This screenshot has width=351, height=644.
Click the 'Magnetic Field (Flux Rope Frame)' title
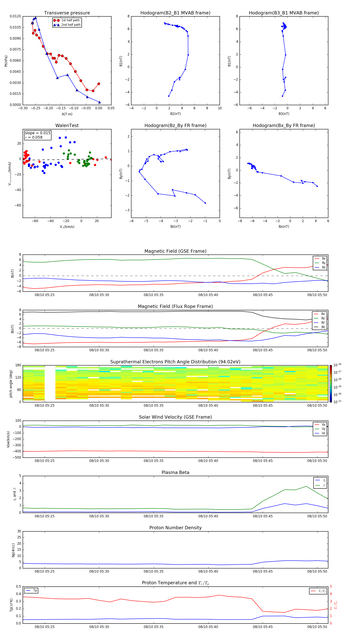pos(175,307)
